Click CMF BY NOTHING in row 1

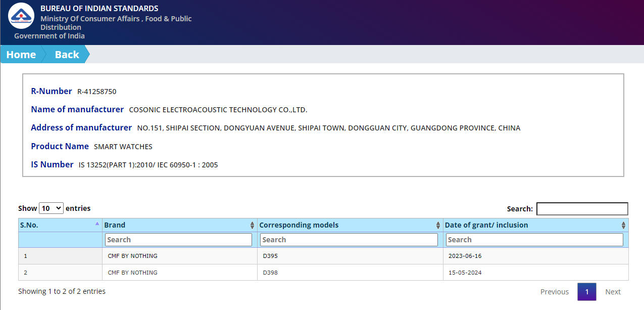(132, 256)
